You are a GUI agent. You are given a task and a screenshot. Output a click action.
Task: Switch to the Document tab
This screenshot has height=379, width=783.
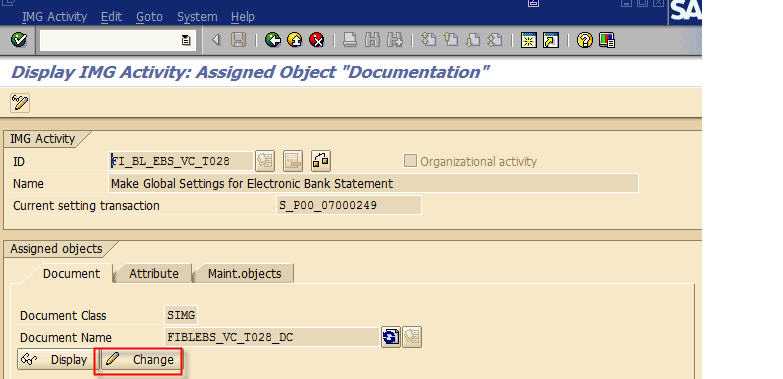tap(71, 274)
